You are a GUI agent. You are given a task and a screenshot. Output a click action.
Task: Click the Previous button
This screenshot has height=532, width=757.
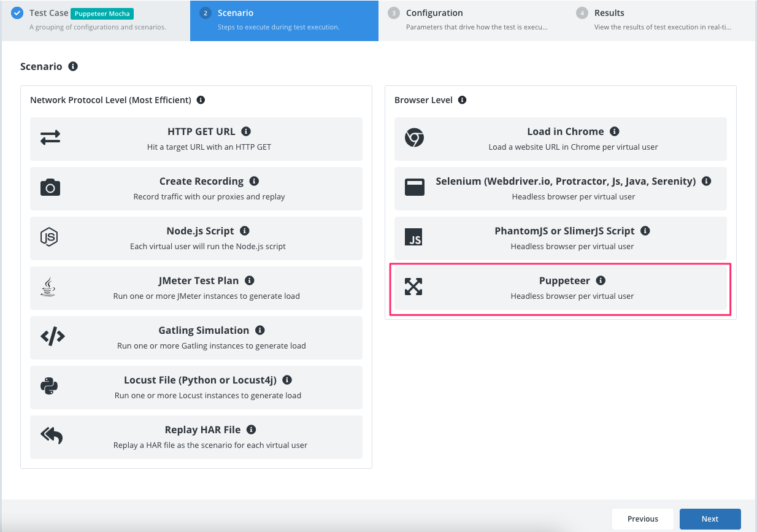point(643,519)
